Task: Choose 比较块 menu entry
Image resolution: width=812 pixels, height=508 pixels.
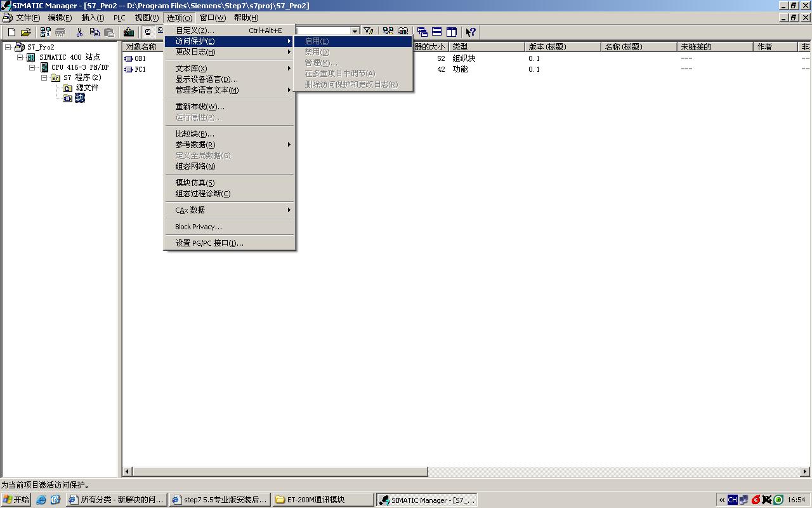Action: pos(230,134)
